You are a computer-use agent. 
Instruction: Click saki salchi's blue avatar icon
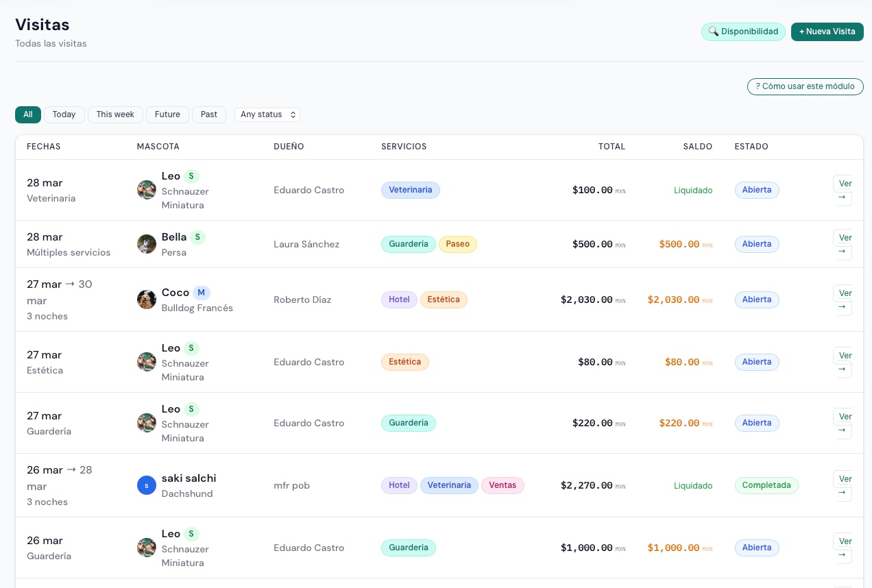147,485
